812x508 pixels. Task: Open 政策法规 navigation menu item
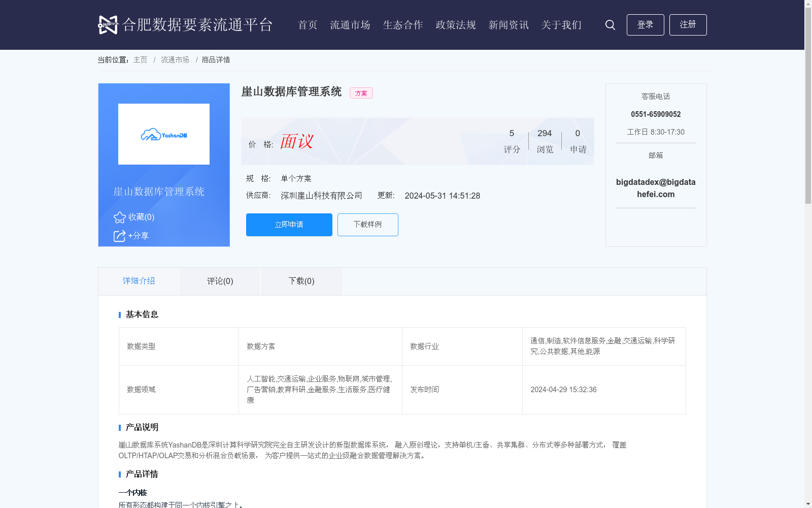click(x=456, y=25)
